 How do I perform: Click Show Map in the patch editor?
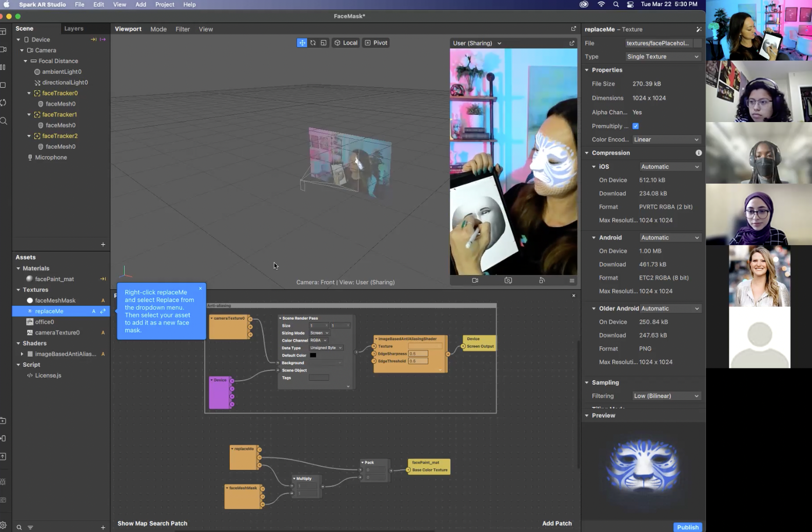[x=132, y=523]
